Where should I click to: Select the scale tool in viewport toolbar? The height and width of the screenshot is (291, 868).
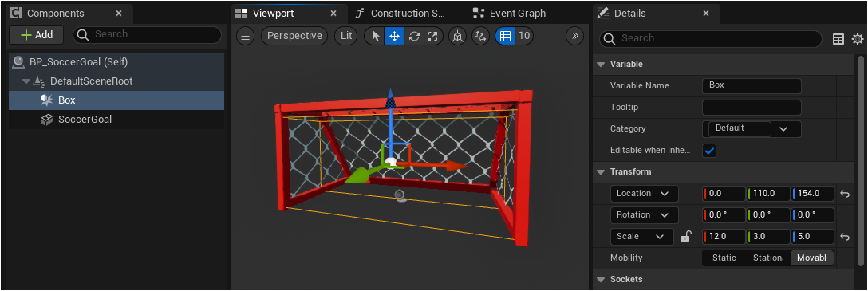tap(433, 36)
